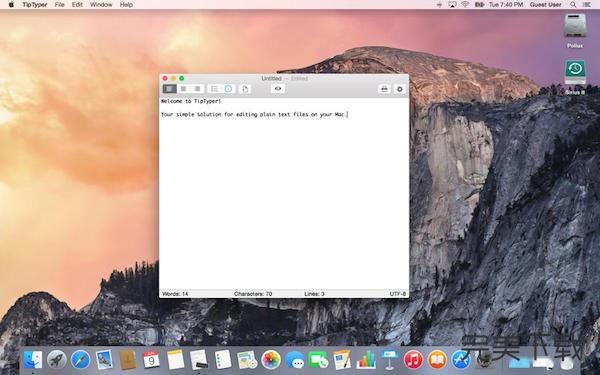Open Mail stamp icon in the Dock
Viewport: 600px width, 375px height.
104,360
